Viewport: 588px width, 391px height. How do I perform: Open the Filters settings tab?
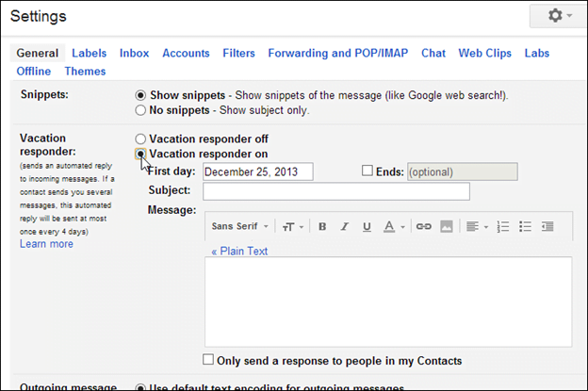(239, 54)
